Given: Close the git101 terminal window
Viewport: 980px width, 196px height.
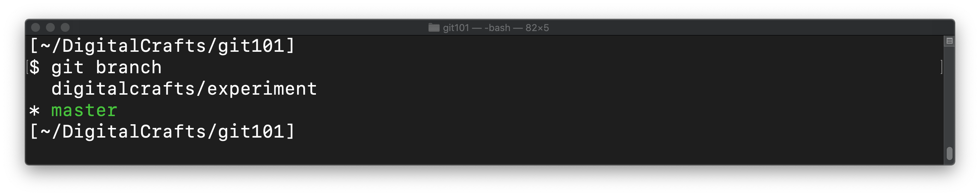Looking at the screenshot, I should [36, 27].
